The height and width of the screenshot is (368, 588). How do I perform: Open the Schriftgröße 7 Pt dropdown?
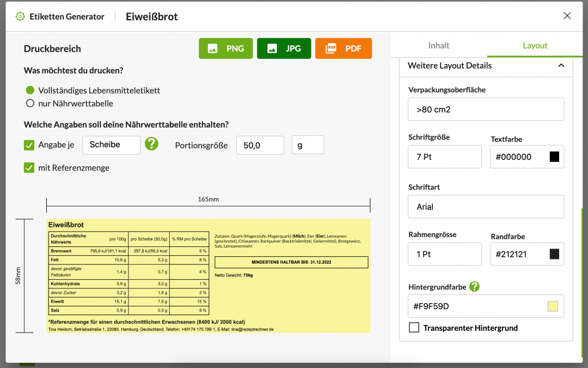click(x=445, y=156)
